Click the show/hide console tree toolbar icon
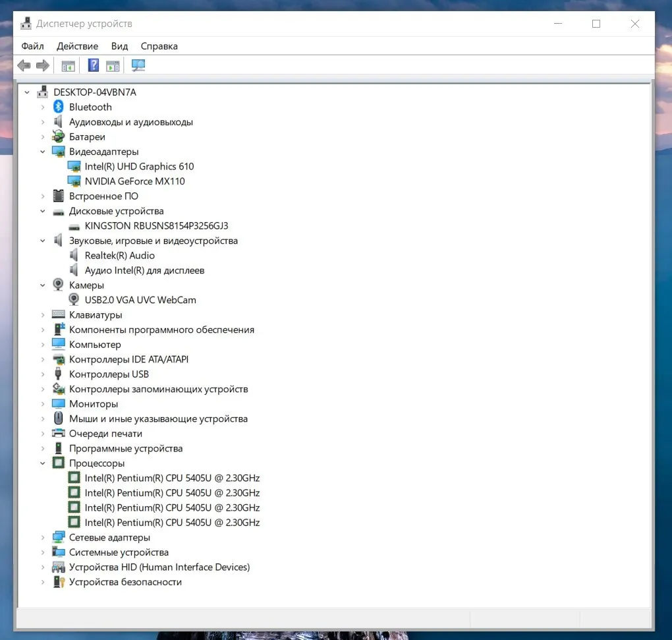The height and width of the screenshot is (640, 672). click(68, 66)
